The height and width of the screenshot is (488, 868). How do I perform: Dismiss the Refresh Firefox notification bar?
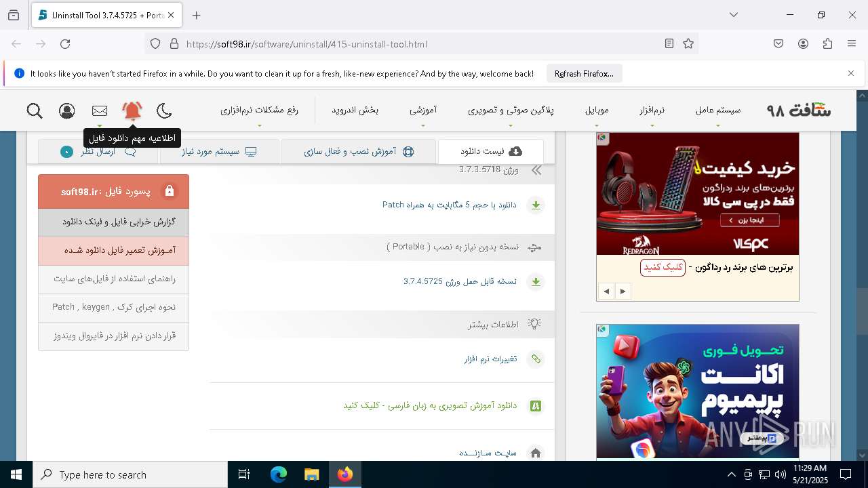(x=851, y=73)
